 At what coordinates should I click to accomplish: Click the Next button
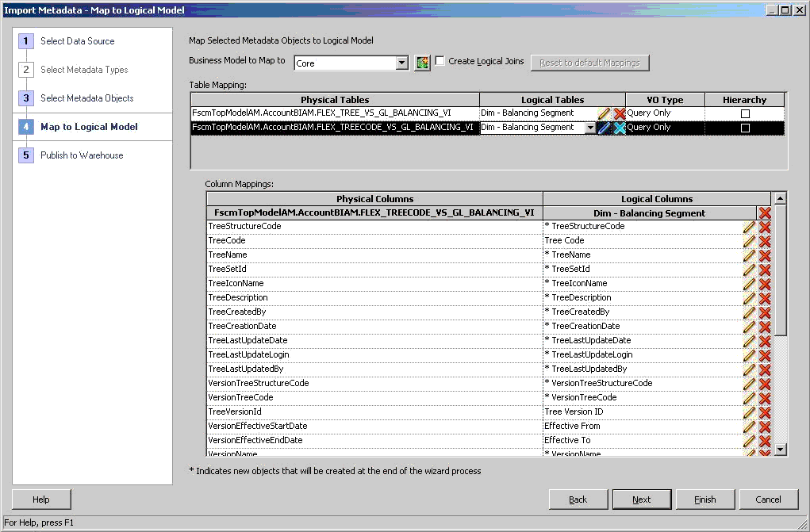(x=642, y=499)
